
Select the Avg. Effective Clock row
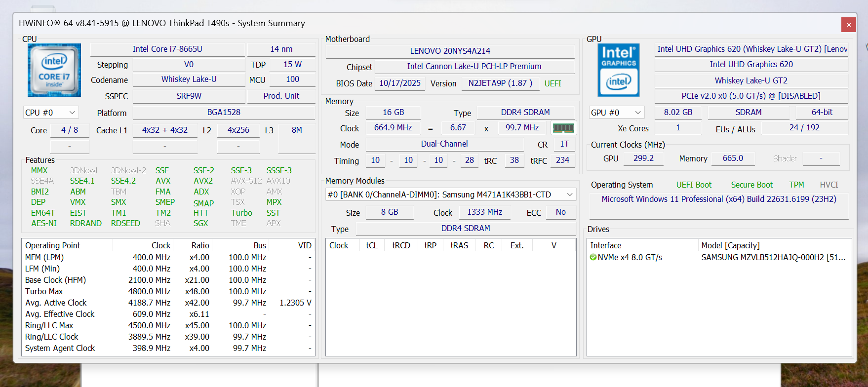(x=168, y=314)
